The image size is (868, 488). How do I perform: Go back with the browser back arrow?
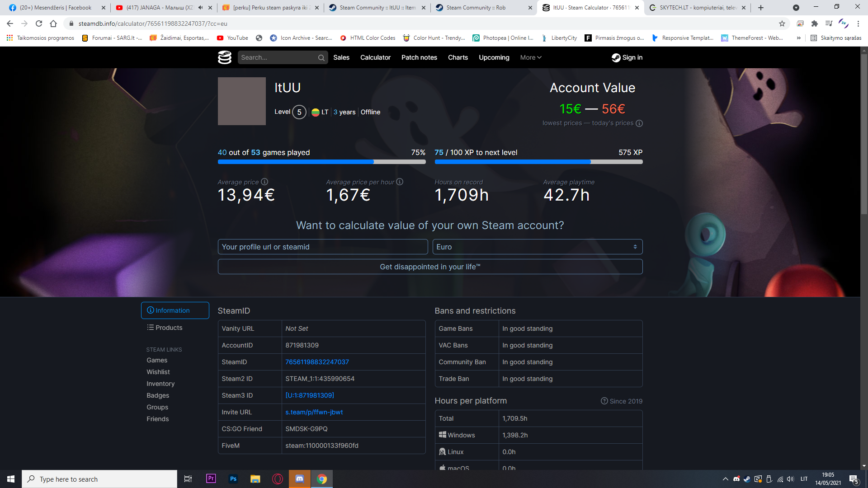(10, 23)
